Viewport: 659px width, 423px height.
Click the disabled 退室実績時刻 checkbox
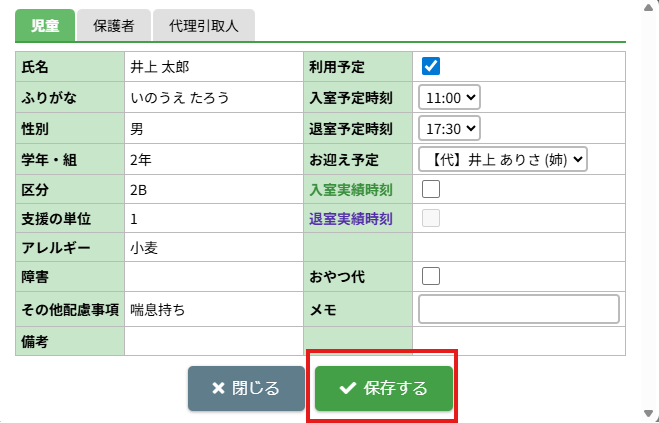pos(431,218)
